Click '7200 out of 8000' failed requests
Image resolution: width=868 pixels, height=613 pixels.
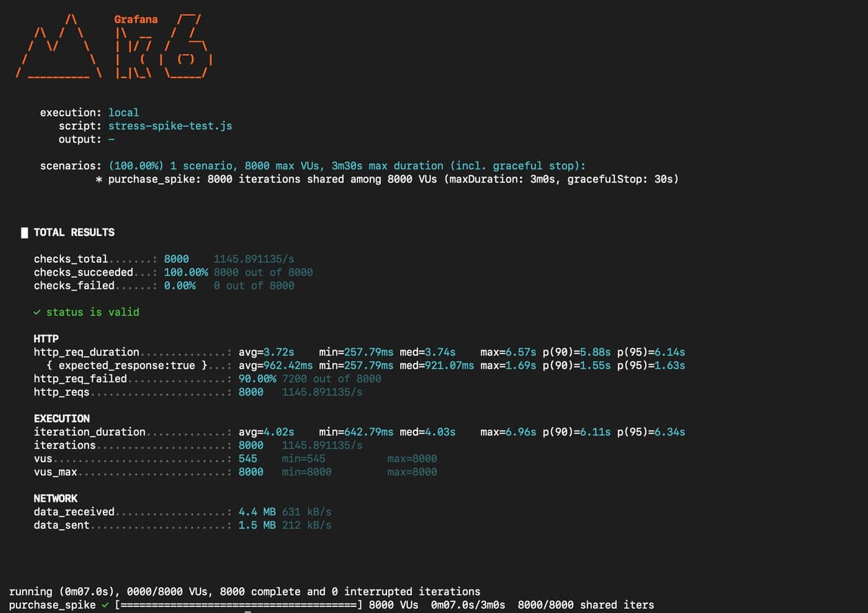tap(331, 379)
